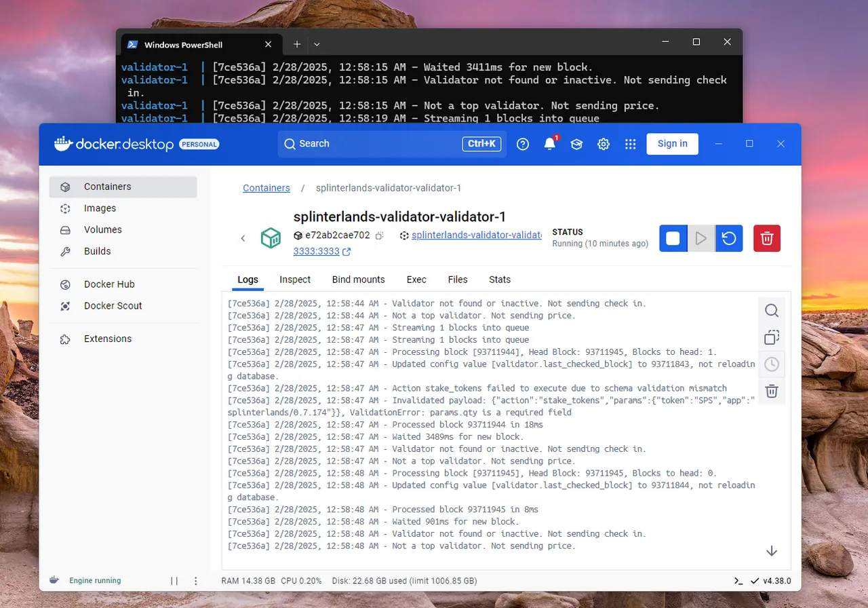Open engine options three-dot menu
This screenshot has width=868, height=608.
196,581
